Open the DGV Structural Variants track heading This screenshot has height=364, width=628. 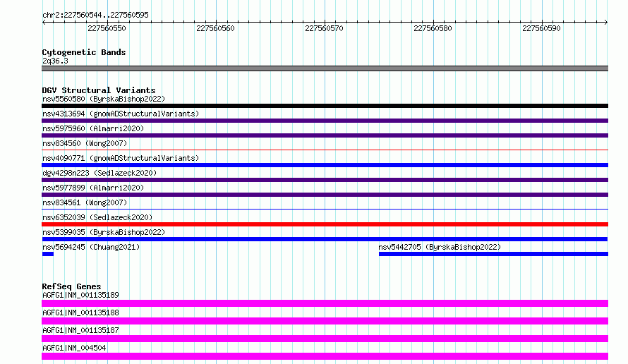99,90
